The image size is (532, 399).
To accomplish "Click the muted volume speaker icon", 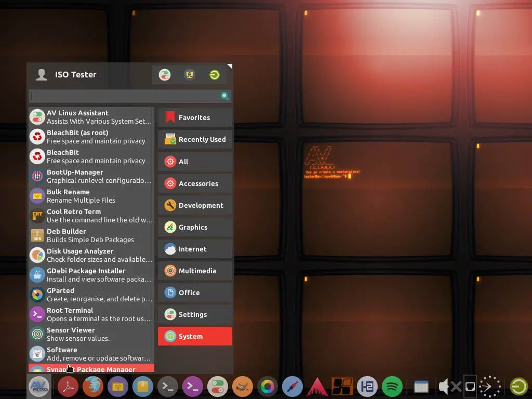I will tap(449, 387).
